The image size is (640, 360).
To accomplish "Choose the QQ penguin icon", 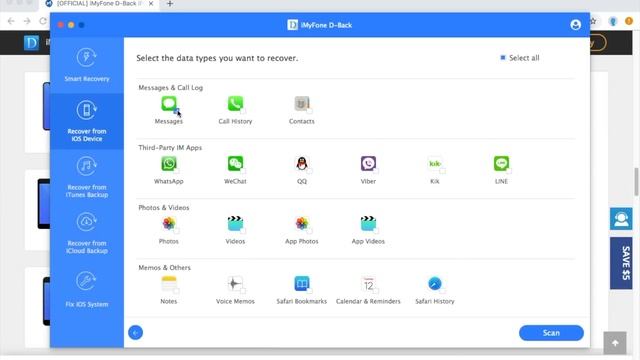I will point(302,164).
